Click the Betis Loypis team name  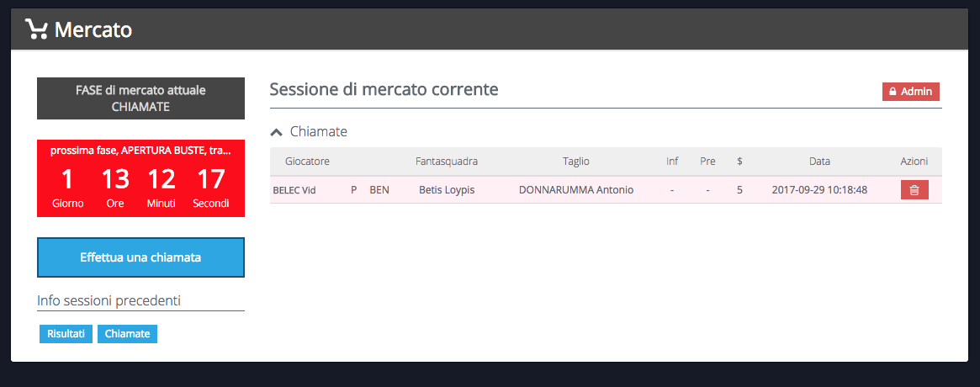pos(447,190)
